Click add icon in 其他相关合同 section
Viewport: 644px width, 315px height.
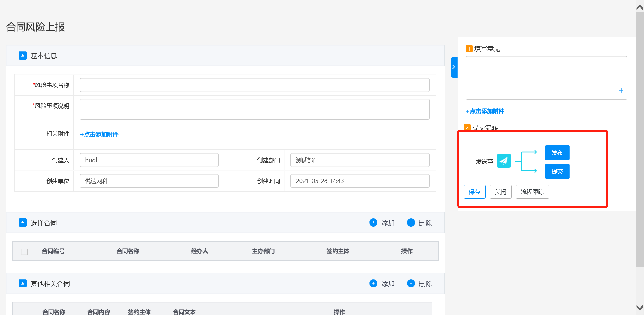point(373,283)
